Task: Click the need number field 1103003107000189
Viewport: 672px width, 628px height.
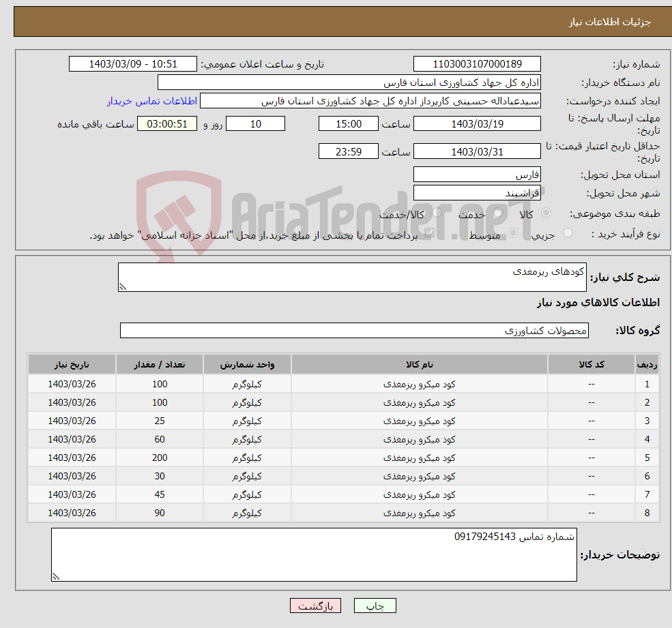Action: [x=477, y=64]
